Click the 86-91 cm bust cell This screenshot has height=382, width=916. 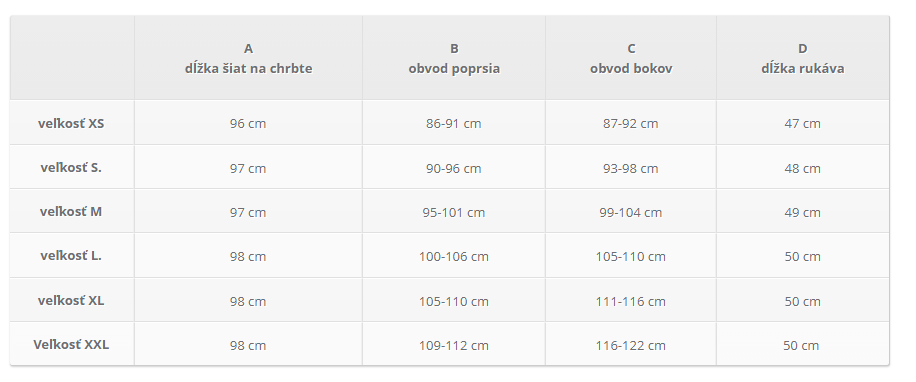454,123
